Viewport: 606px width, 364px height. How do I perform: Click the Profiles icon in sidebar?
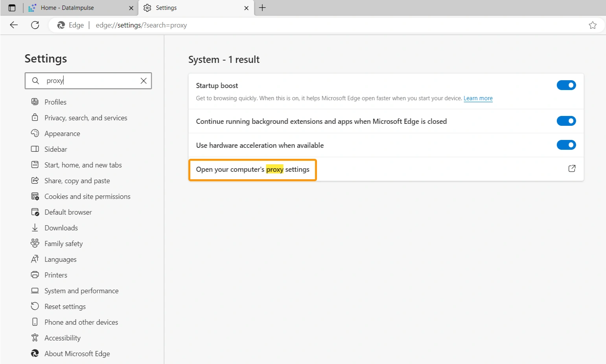click(x=35, y=102)
